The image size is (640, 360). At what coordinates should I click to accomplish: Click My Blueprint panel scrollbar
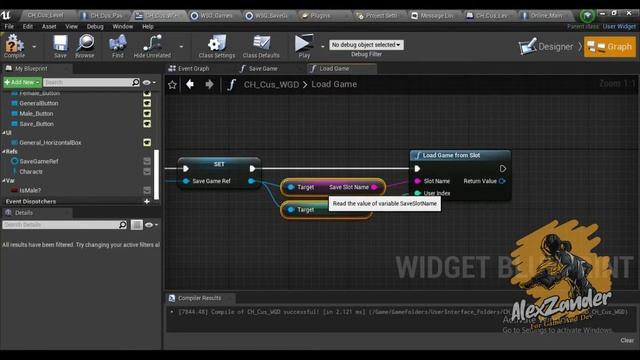(x=156, y=174)
